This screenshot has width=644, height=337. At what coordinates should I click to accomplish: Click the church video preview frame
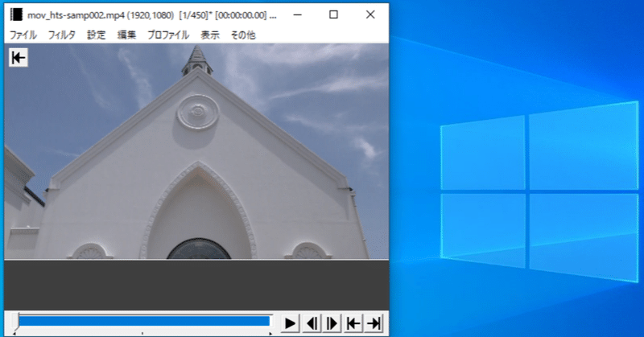point(196,151)
